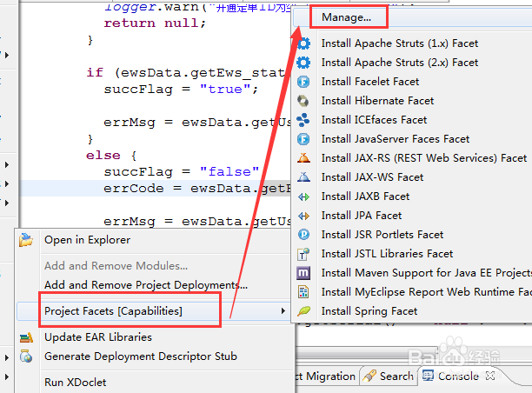The width and height of the screenshot is (532, 393).
Task: Click the Console tab monitor icon
Action: [x=428, y=376]
